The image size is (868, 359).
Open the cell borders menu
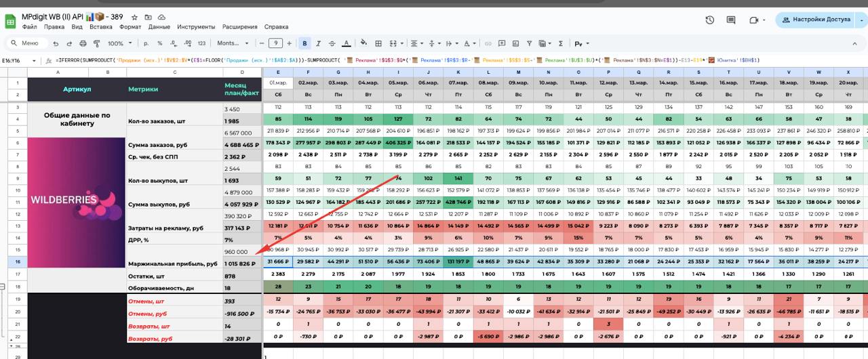point(378,43)
